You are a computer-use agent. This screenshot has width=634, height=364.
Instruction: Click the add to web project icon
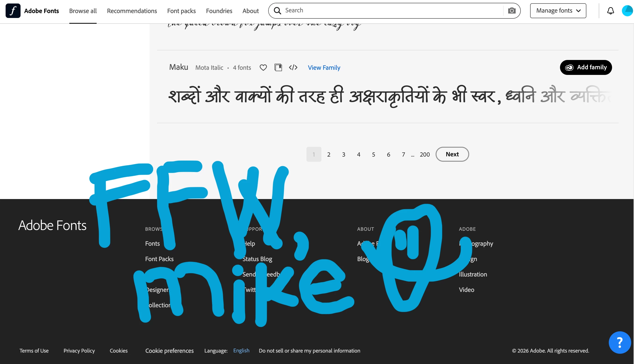click(278, 67)
